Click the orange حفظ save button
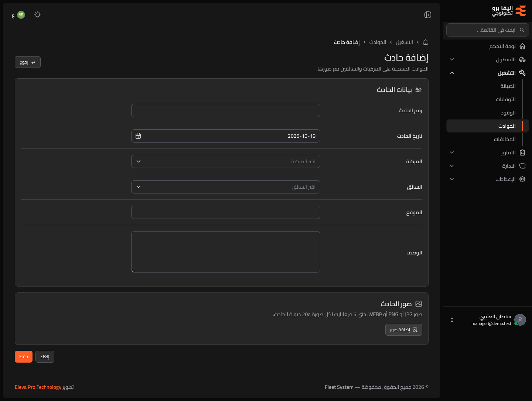 24,357
